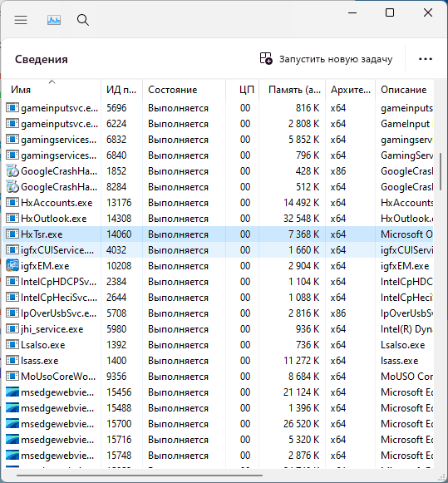This screenshot has width=448, height=483.
Task: Click the horizontal scrollbar thumb
Action: point(140,476)
